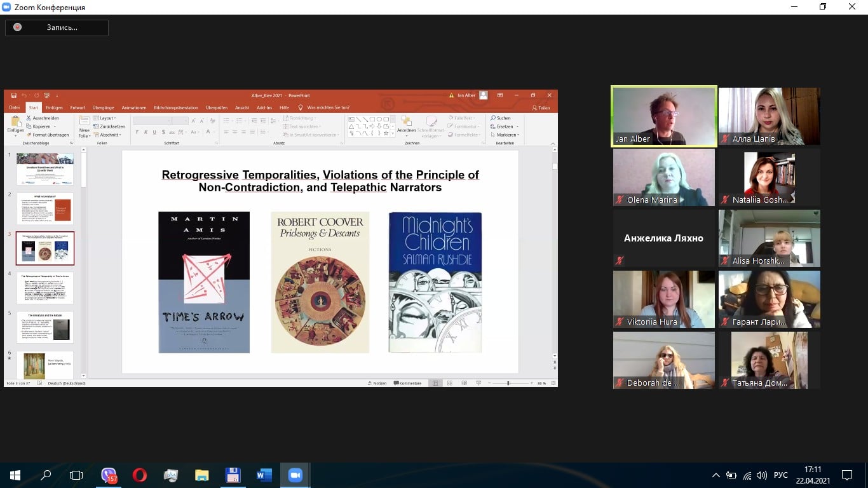Select the star shape in shapes gallery
The height and width of the screenshot is (488, 868).
386,133
